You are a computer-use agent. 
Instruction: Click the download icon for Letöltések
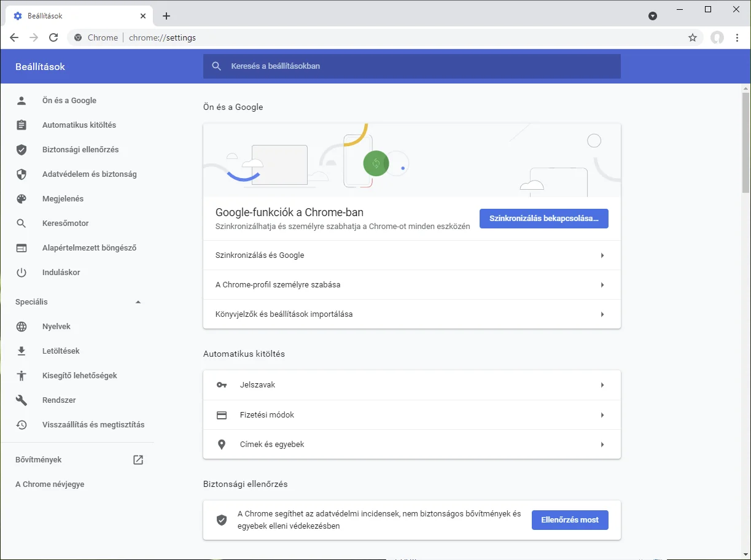point(21,351)
